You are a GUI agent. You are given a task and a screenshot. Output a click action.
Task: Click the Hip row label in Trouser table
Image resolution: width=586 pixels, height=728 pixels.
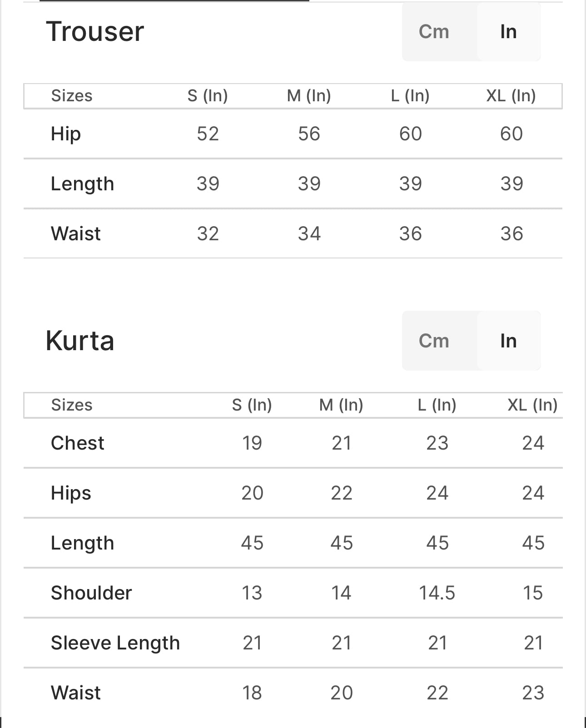(x=66, y=134)
